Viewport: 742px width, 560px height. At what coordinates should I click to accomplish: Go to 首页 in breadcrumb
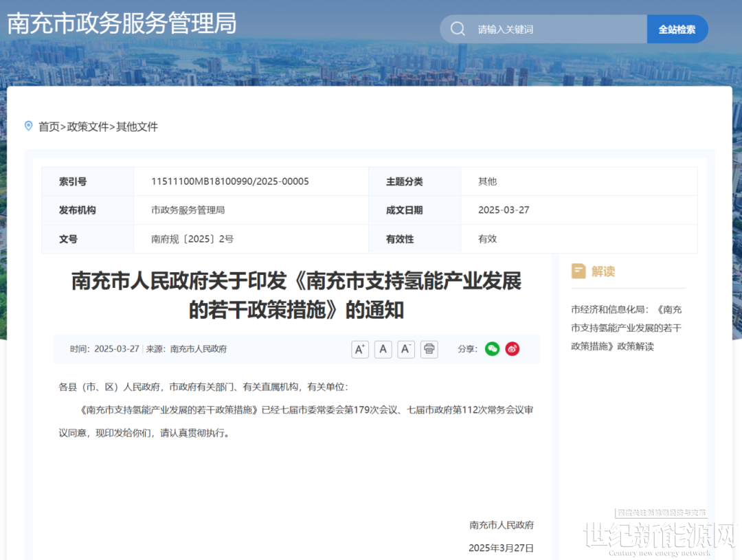point(49,127)
